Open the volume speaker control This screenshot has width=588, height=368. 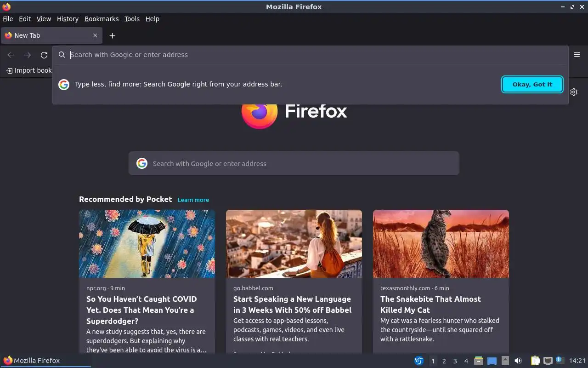coord(518,361)
